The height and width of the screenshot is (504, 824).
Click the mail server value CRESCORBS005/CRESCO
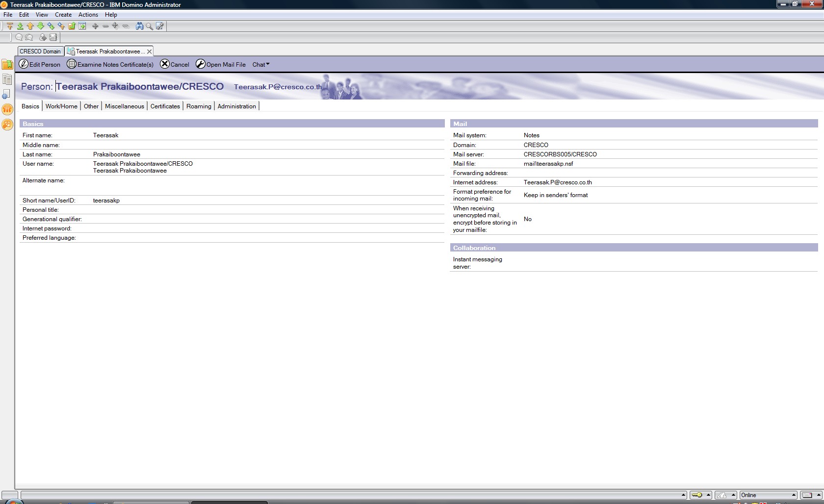pyautogui.click(x=560, y=154)
